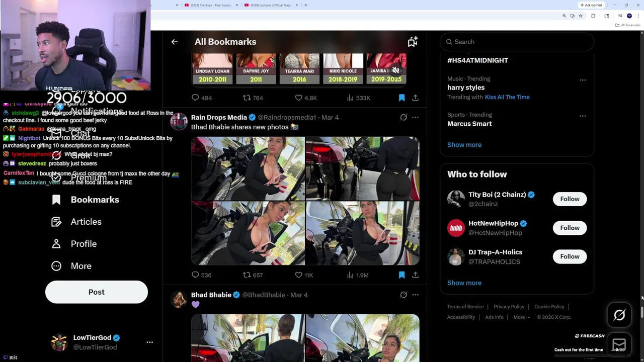Screen dimensions: 644x362
Task: Select Articles in the sidebar
Action: 76,222
